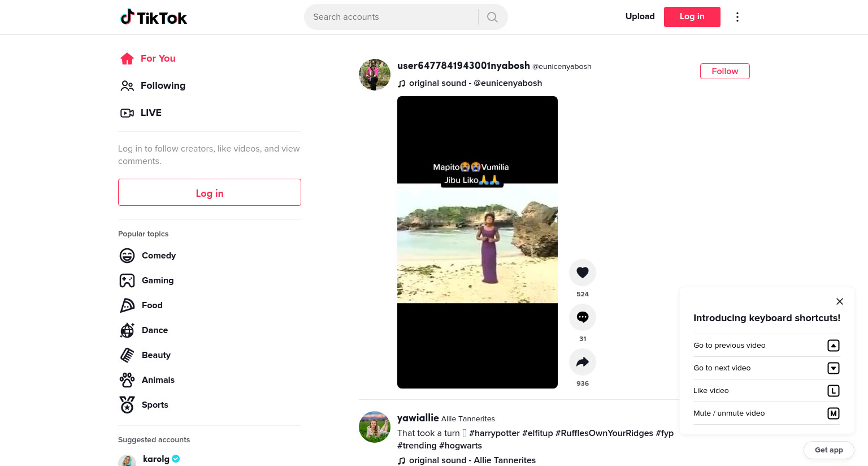Click the Get app button

(828, 450)
